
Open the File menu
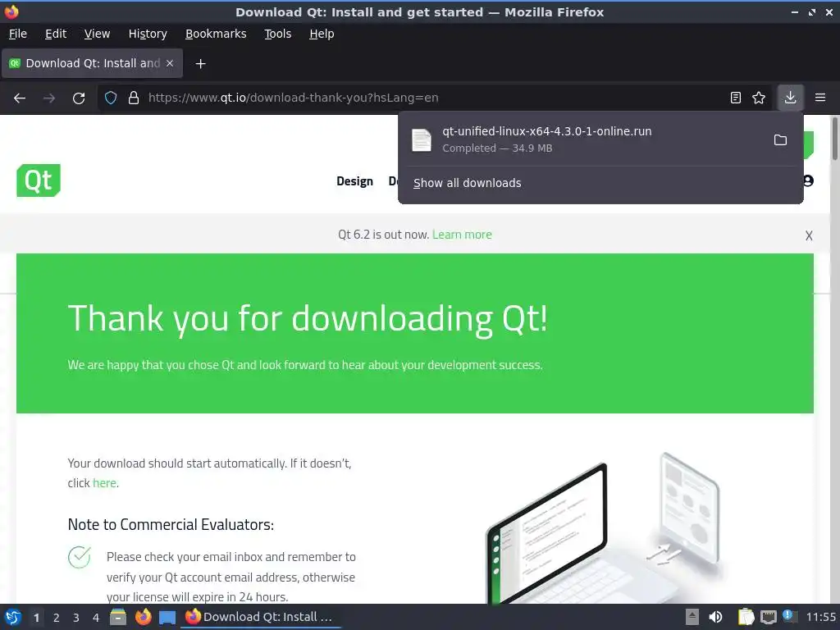(x=18, y=34)
